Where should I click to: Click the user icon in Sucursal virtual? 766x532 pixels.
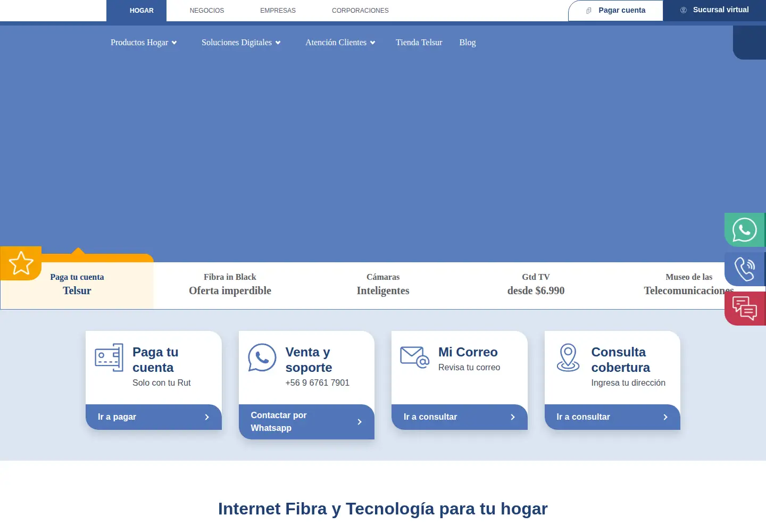point(684,10)
